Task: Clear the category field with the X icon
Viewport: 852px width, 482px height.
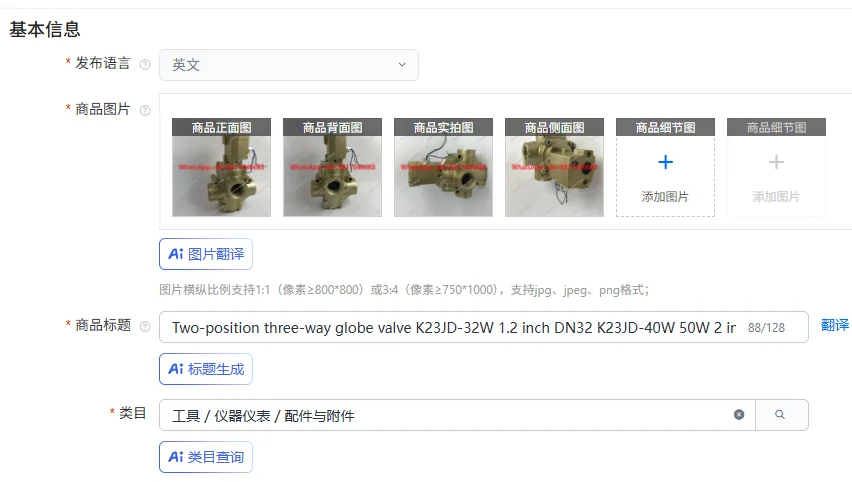Action: coord(739,415)
